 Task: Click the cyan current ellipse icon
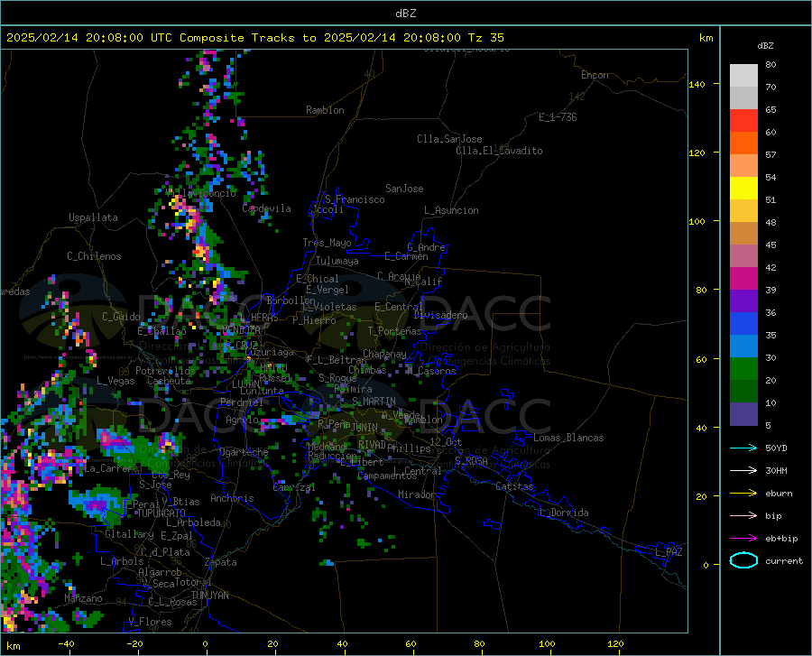point(743,560)
